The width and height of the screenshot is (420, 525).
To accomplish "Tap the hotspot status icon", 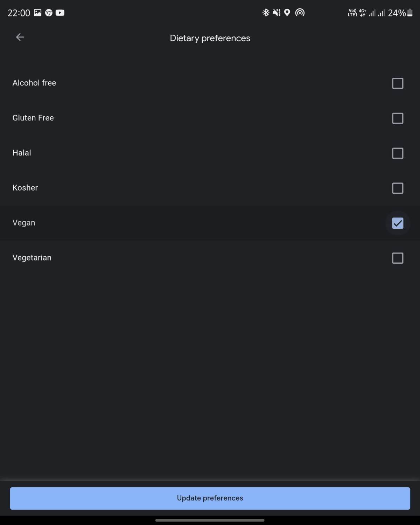I will pyautogui.click(x=300, y=13).
